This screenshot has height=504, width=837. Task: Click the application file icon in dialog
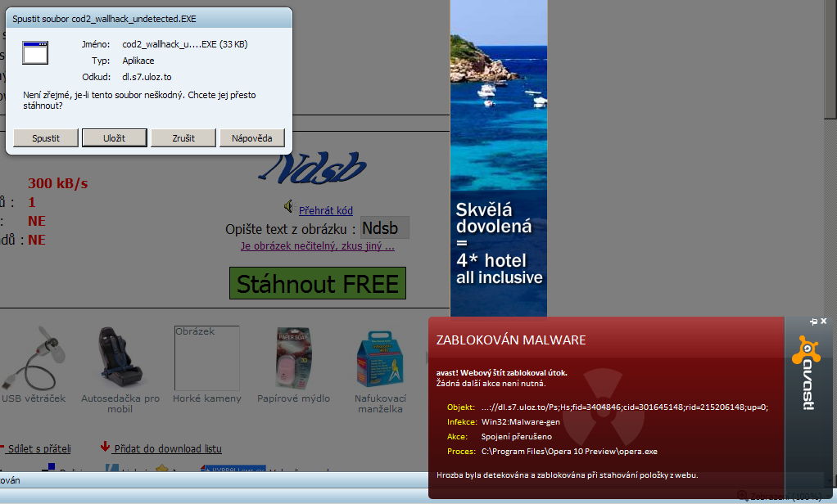coord(35,53)
